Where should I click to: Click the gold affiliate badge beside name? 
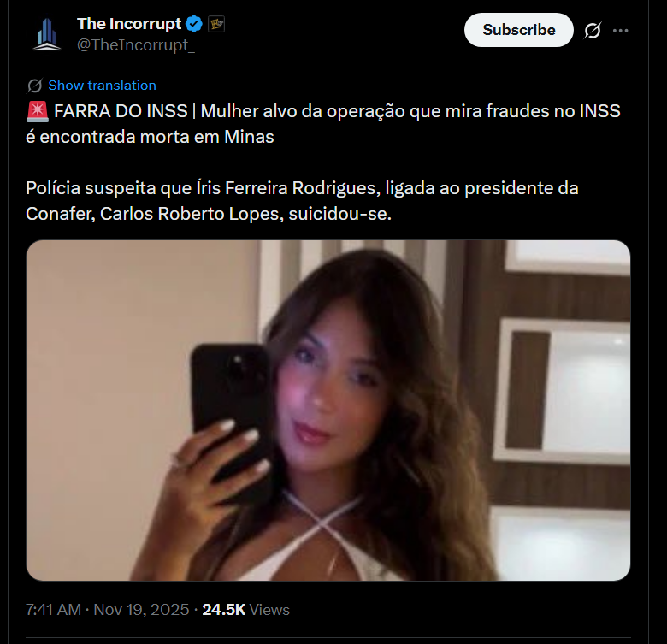tap(216, 24)
